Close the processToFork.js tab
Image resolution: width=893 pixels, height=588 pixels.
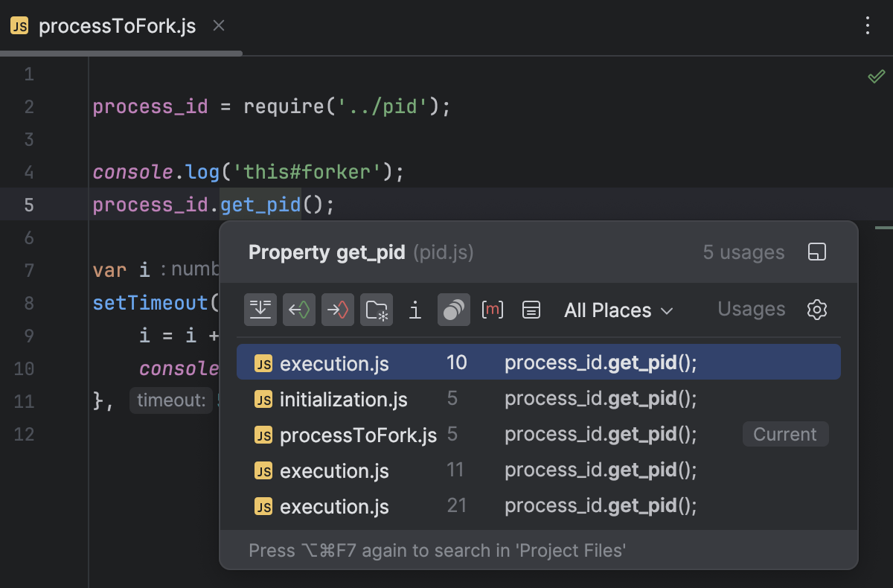pos(219,26)
